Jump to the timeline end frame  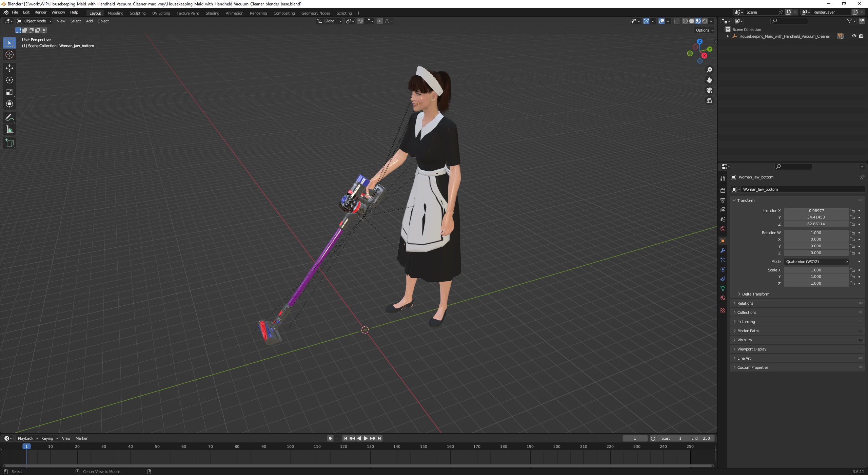point(380,438)
